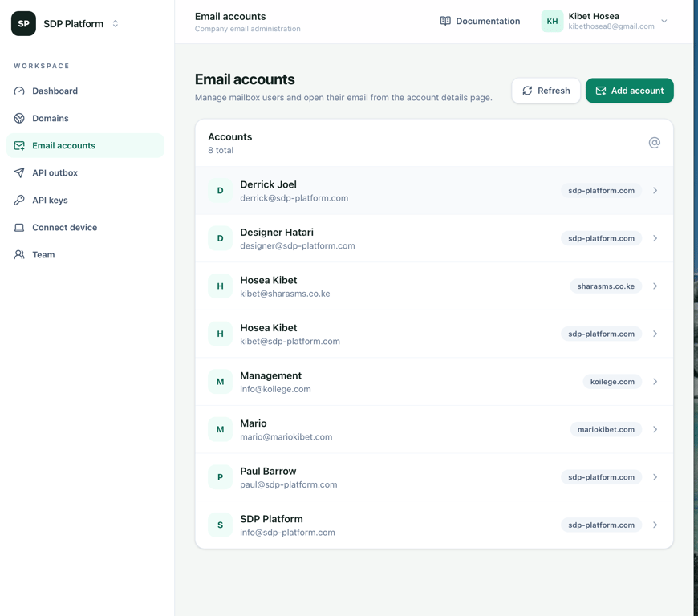This screenshot has height=616, width=698.
Task: Open Designer Hatari row chevron
Action: tap(655, 238)
